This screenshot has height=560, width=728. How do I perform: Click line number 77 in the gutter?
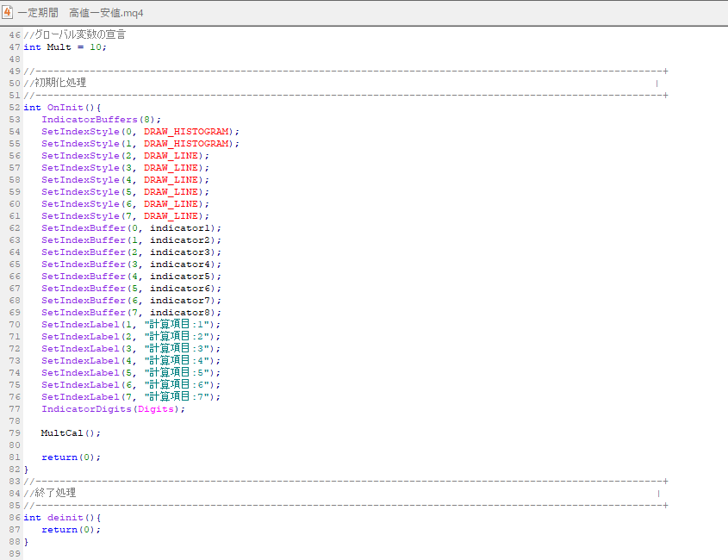pos(15,409)
